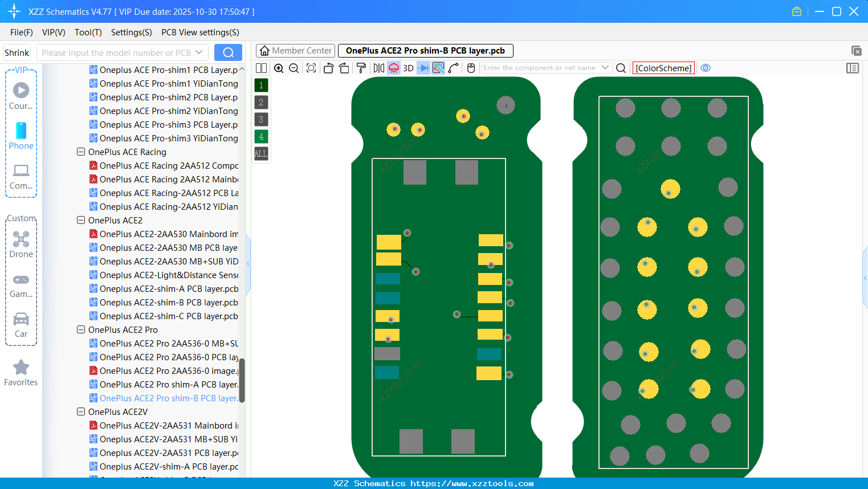Toggle the net routing display icon
Image resolution: width=868 pixels, height=489 pixels.
click(x=438, y=68)
